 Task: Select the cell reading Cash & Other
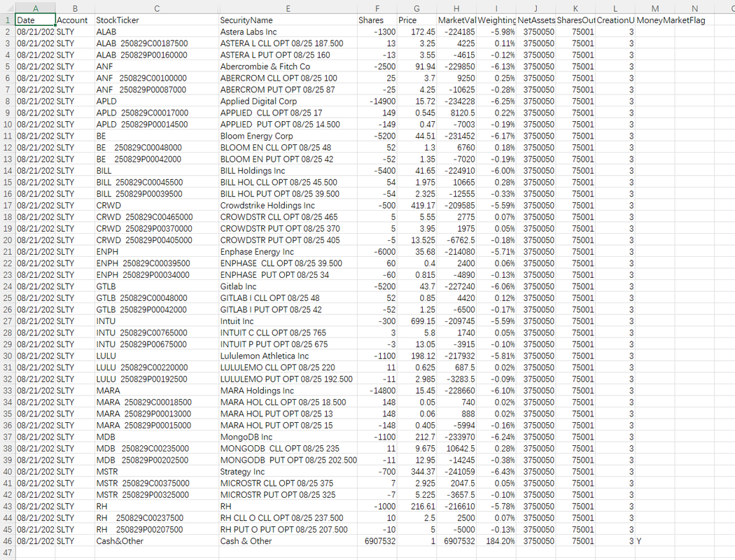pos(288,541)
